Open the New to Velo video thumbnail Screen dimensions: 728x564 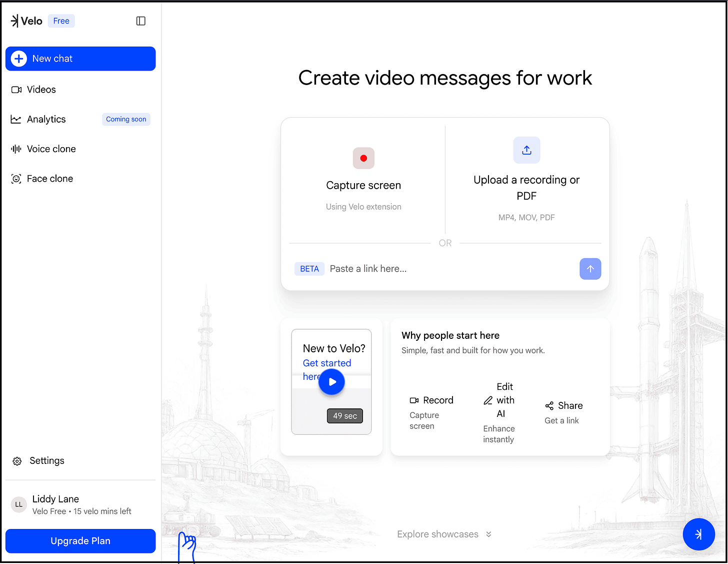[331, 382]
